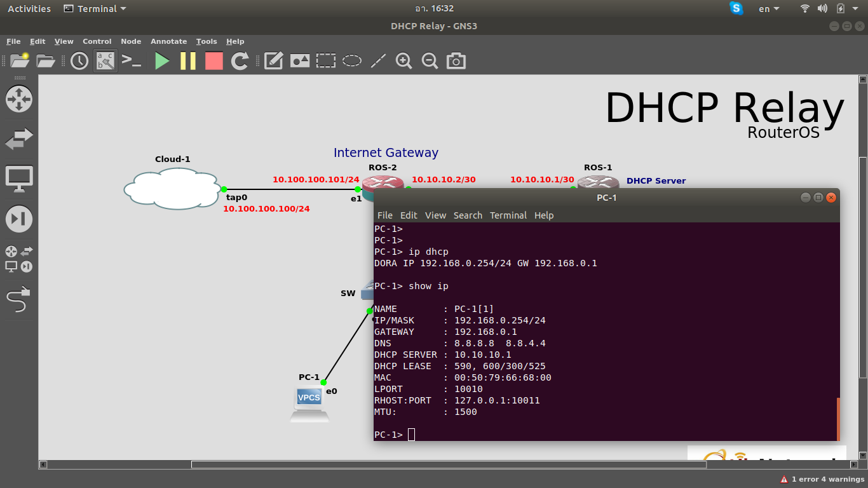868x488 pixels.
Task: Select the DHCP Server label
Action: point(656,180)
